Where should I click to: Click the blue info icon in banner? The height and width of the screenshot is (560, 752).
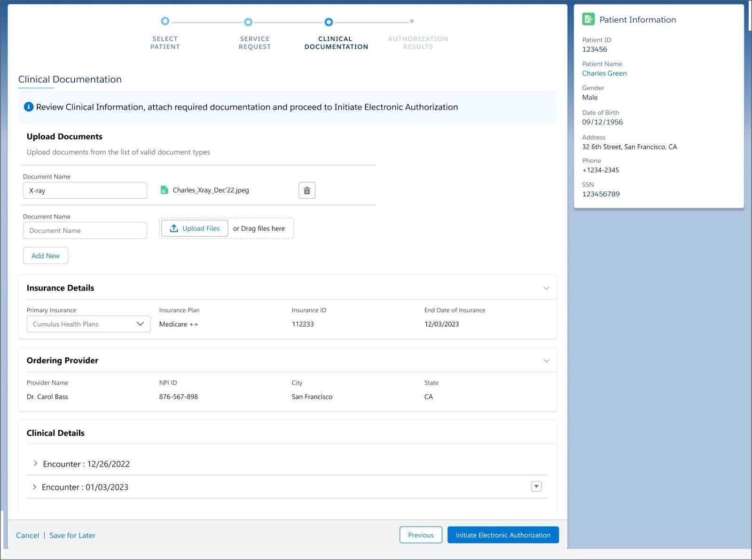(x=29, y=107)
